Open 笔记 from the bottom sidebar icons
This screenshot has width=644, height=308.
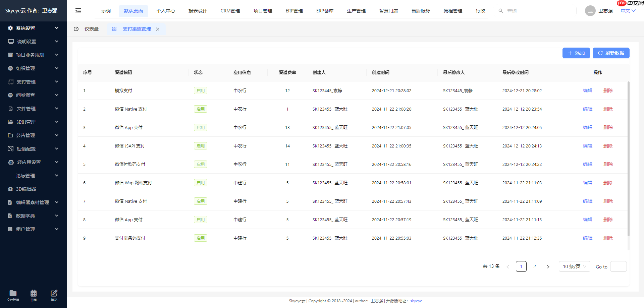pyautogui.click(x=54, y=296)
